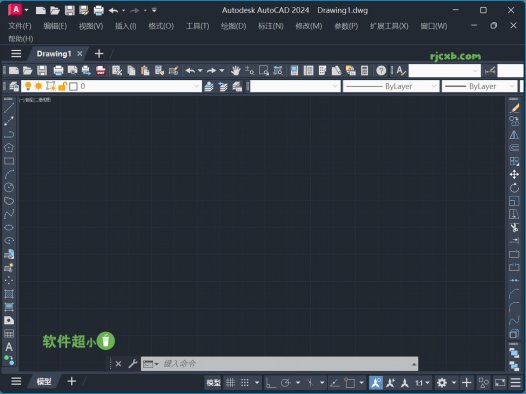Add a new drawing tab with plus

99,54
